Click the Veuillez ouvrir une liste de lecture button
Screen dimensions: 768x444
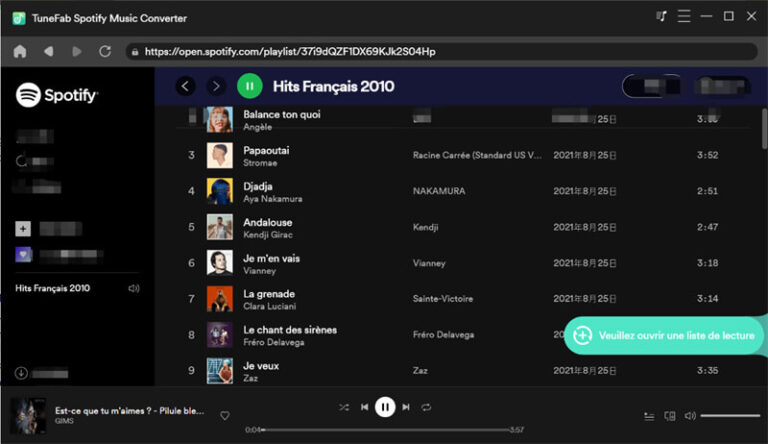[665, 335]
